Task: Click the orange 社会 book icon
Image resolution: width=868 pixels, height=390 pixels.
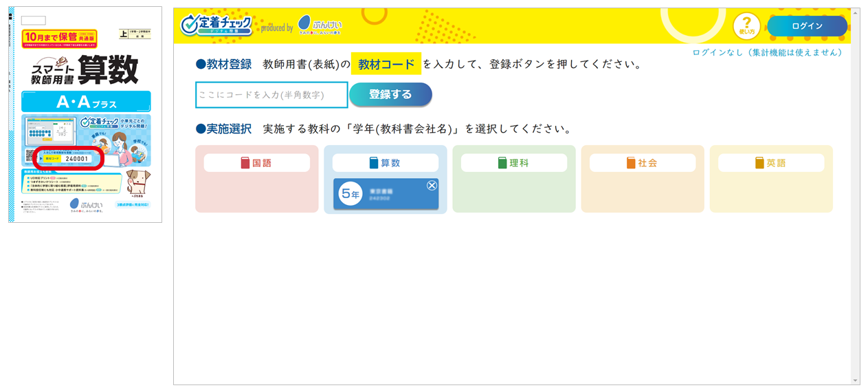Action: pos(631,163)
